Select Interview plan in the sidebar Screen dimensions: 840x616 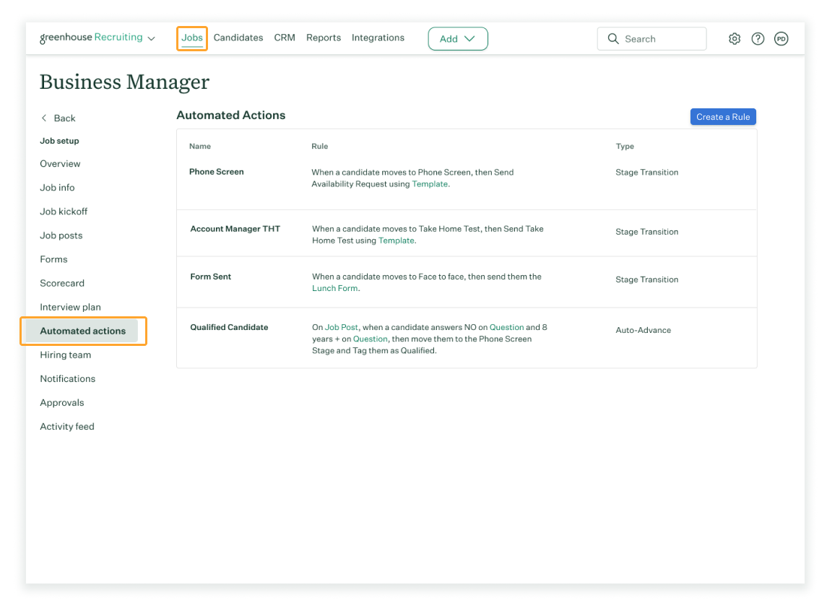coord(70,307)
